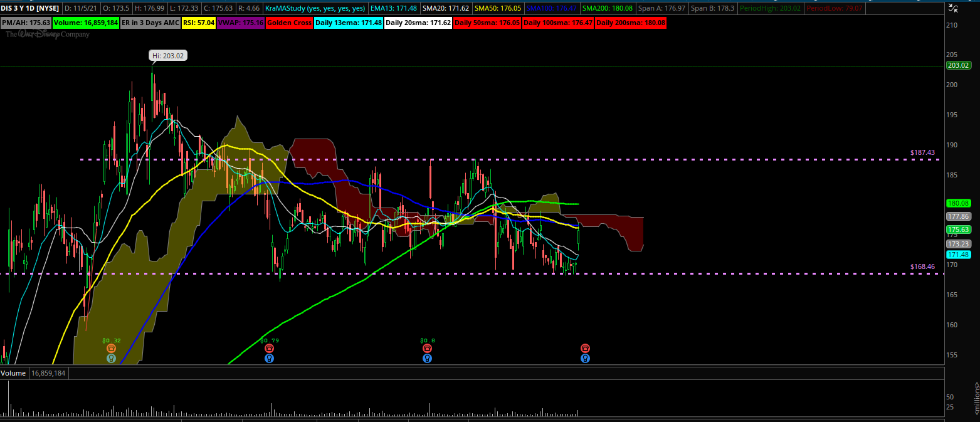The width and height of the screenshot is (980, 422).
Task: Click the PM/AH: 175.63 label
Action: click(26, 23)
